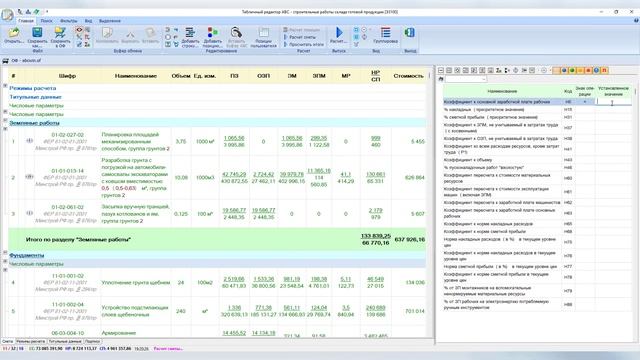Open the Выделение ribbon tab
Image resolution: width=640 pixels, height=360 pixels.
110,20
